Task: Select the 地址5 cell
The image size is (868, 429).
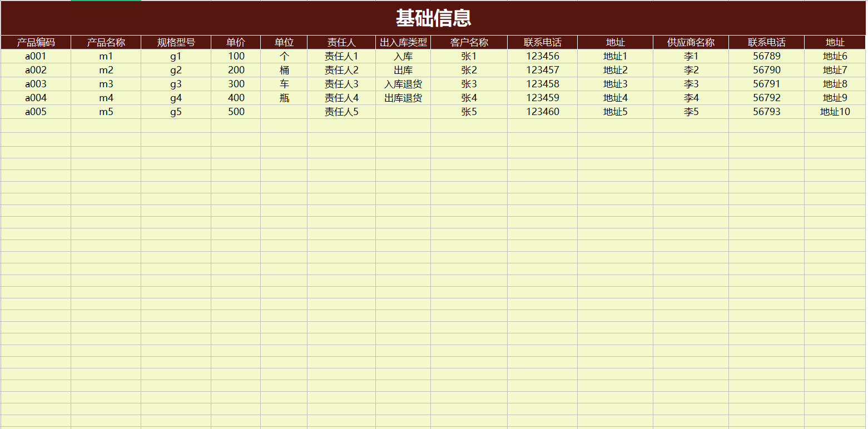Action: pos(616,112)
